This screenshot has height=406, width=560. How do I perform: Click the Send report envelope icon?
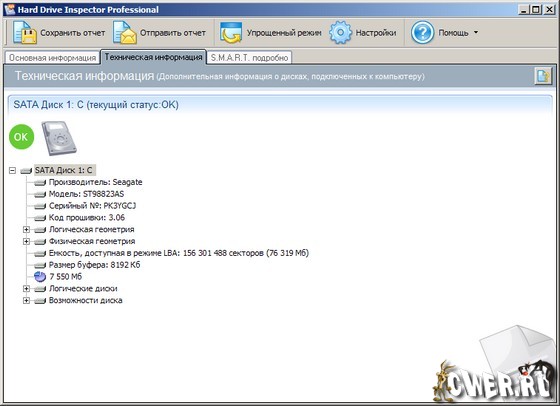click(x=125, y=32)
